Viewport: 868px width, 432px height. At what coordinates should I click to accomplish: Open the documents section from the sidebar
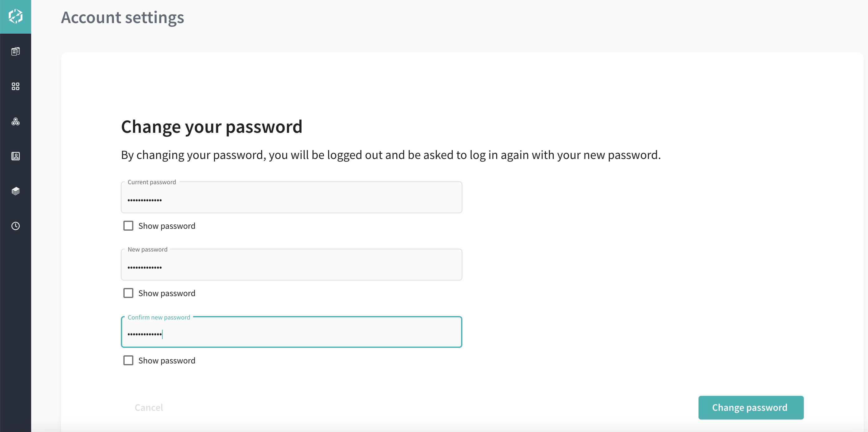(x=15, y=51)
